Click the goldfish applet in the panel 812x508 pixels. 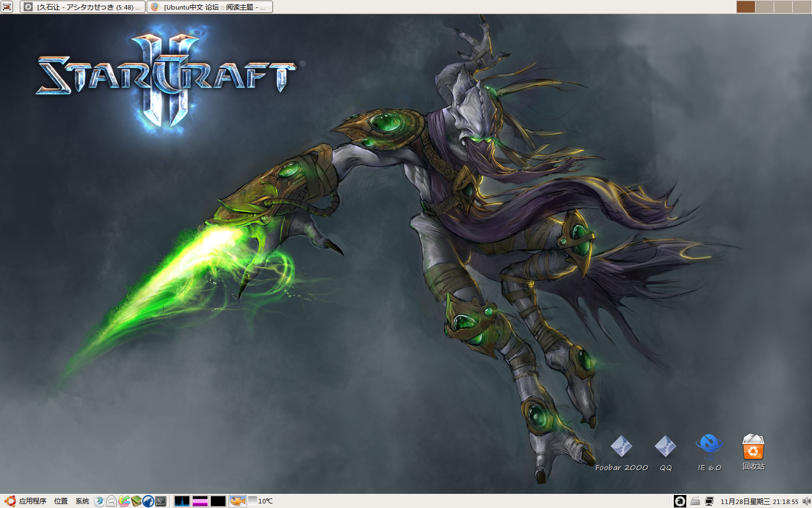237,501
